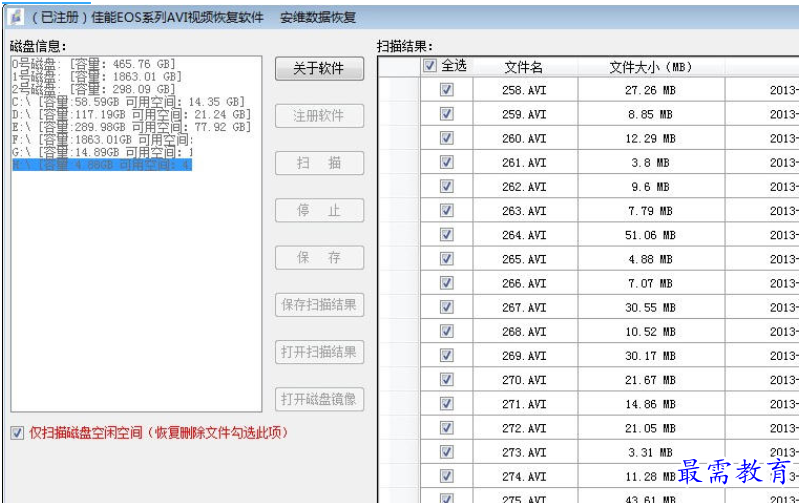Click the 21.67 MB size cell
This screenshot has width=799, height=503.
tap(650, 380)
